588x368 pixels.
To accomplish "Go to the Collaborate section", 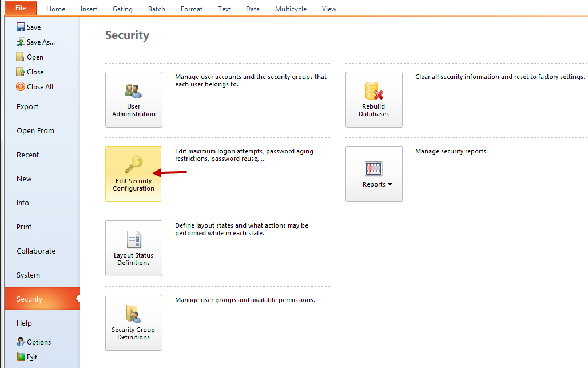I will [x=35, y=251].
